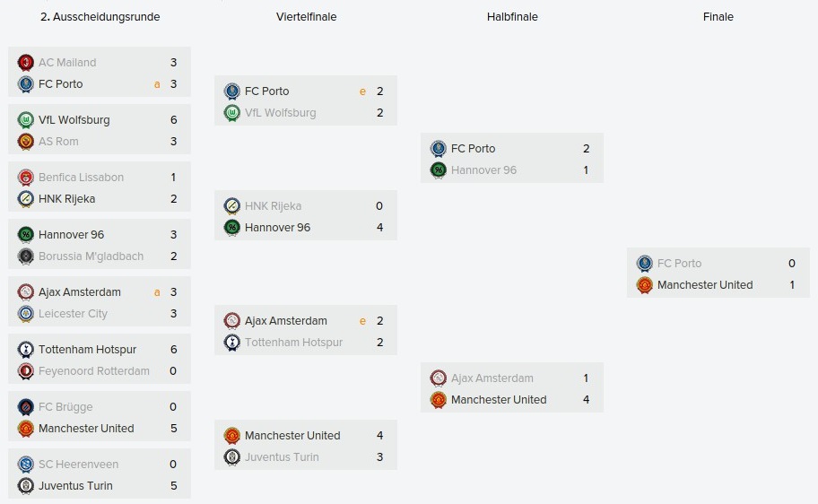Viewport: 818px width, 504px height.
Task: Click the Benfica Lissabon crest icon
Action: click(25, 178)
